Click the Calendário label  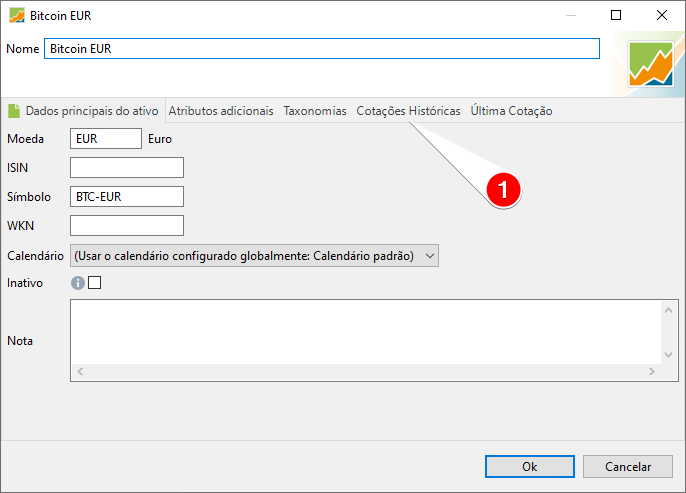tap(35, 256)
